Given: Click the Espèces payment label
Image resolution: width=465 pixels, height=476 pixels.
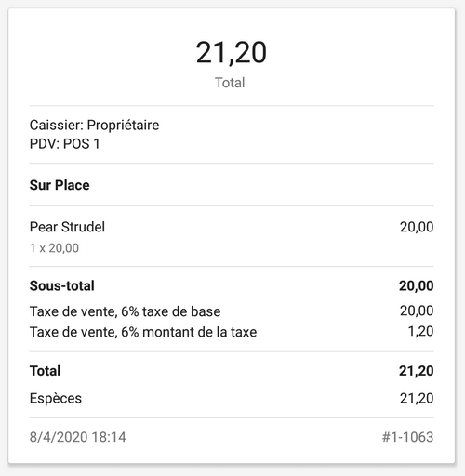Looking at the screenshot, I should [x=56, y=399].
